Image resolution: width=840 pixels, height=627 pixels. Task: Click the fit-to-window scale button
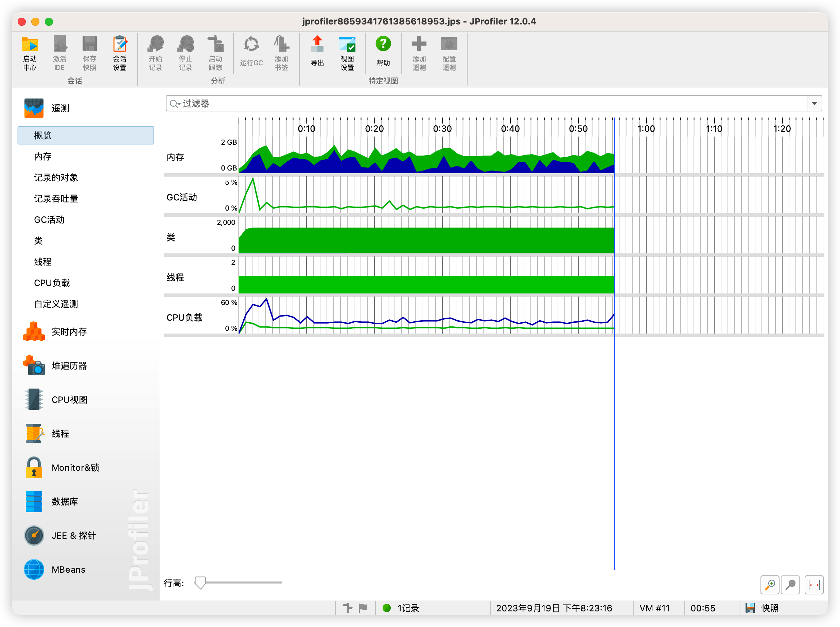[x=814, y=585]
